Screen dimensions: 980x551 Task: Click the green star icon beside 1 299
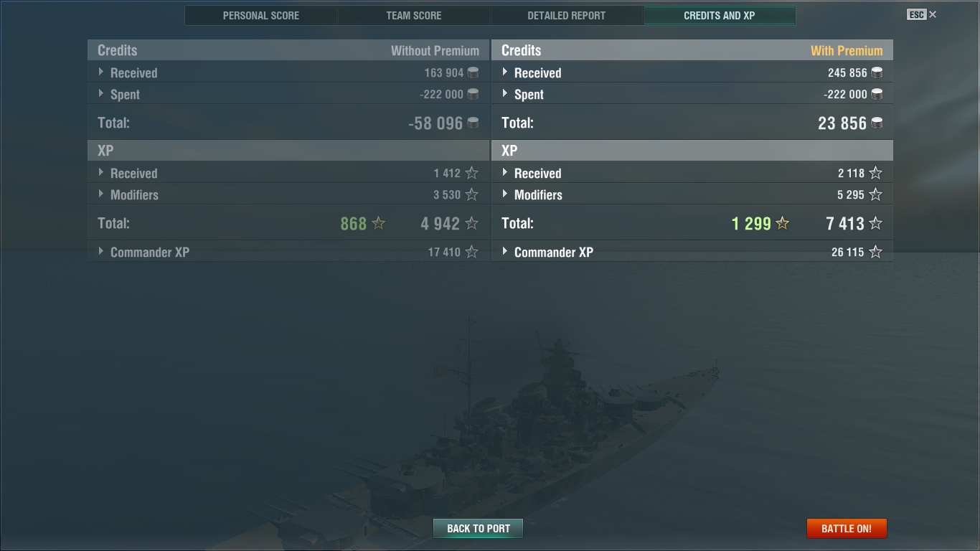pos(782,223)
